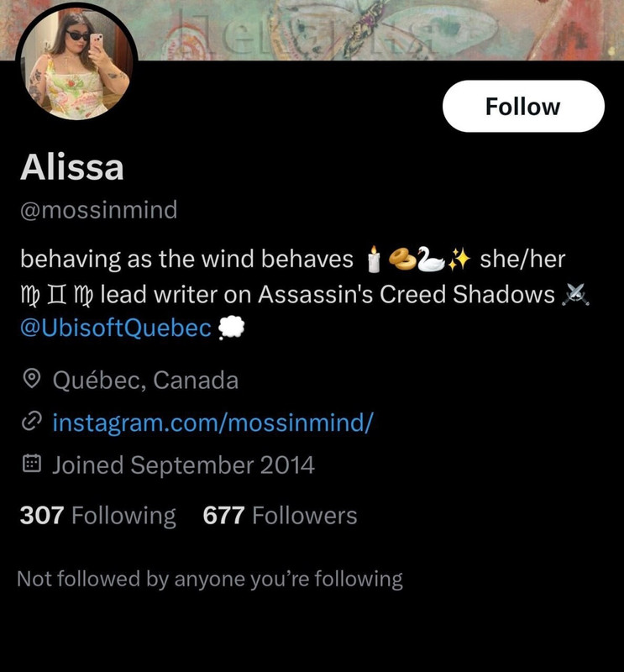Click the thought bubble emoji in bio

231,328
